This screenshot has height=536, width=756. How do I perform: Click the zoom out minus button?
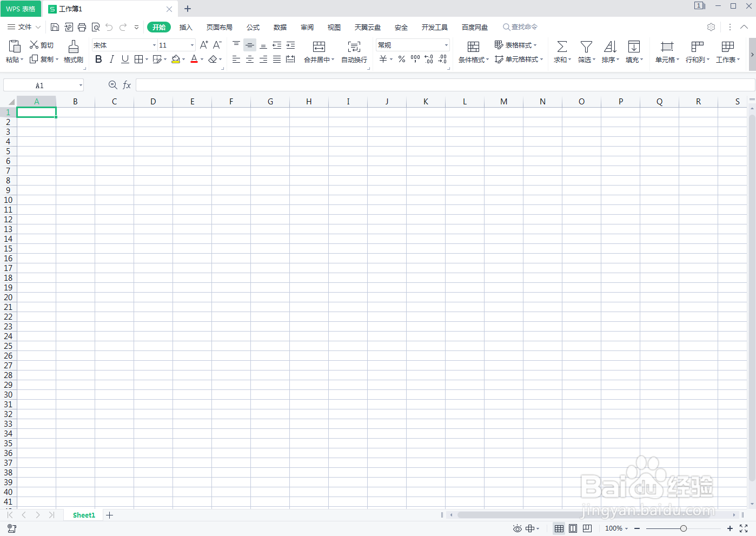(x=637, y=528)
